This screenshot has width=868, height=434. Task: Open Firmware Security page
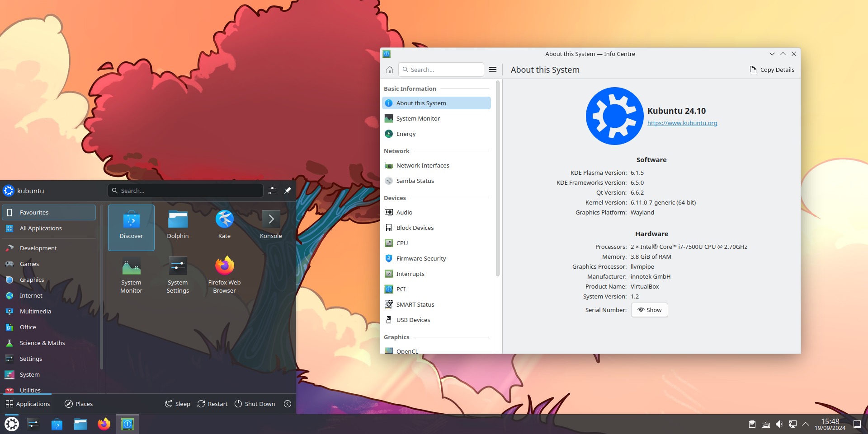point(436,258)
